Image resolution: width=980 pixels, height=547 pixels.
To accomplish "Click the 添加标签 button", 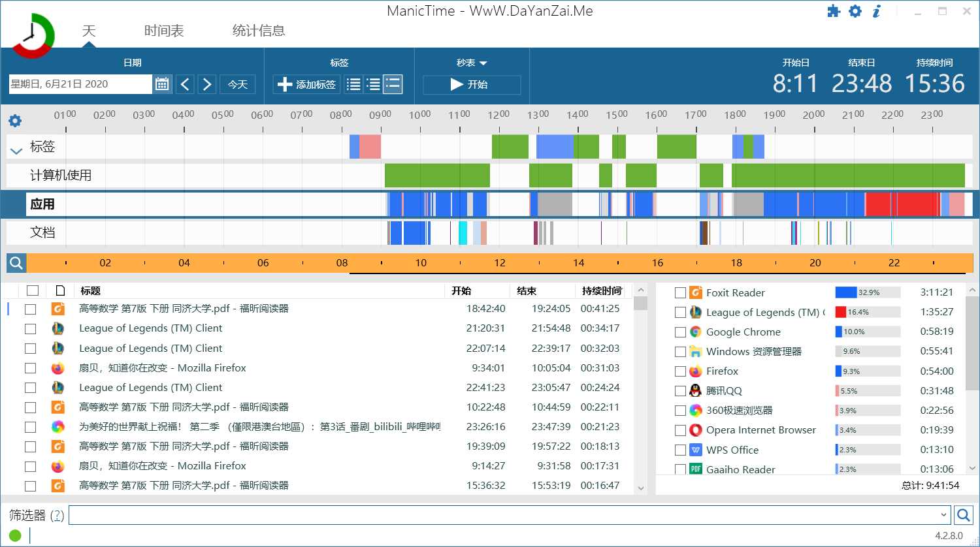I will (306, 84).
